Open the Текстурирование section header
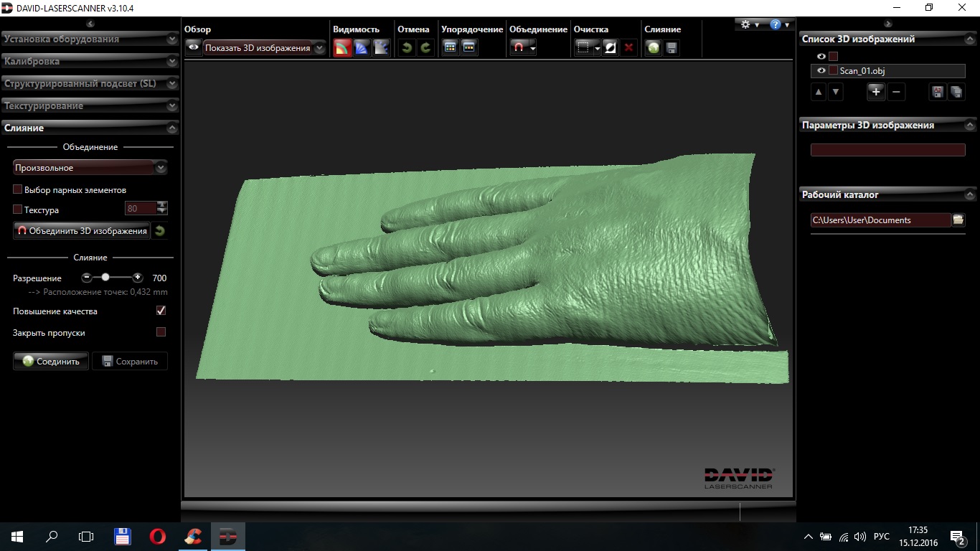 tap(90, 106)
